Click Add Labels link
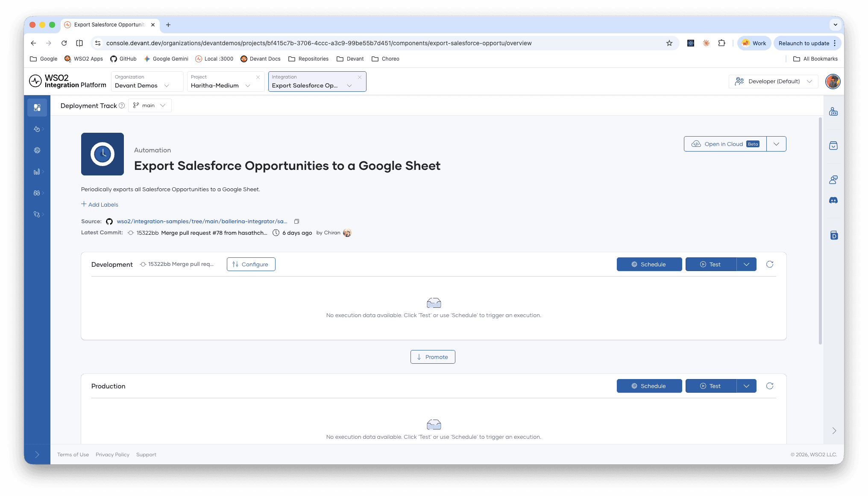The image size is (868, 496). (100, 204)
